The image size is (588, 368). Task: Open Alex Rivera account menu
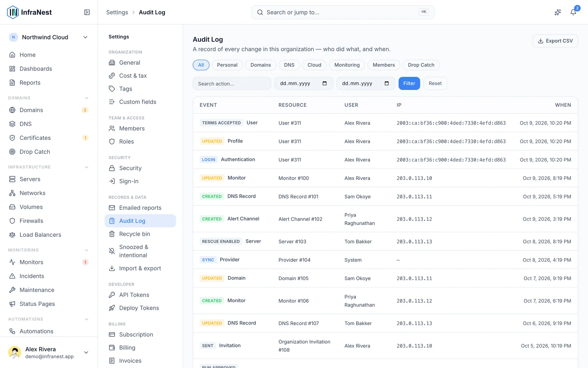coord(49,352)
